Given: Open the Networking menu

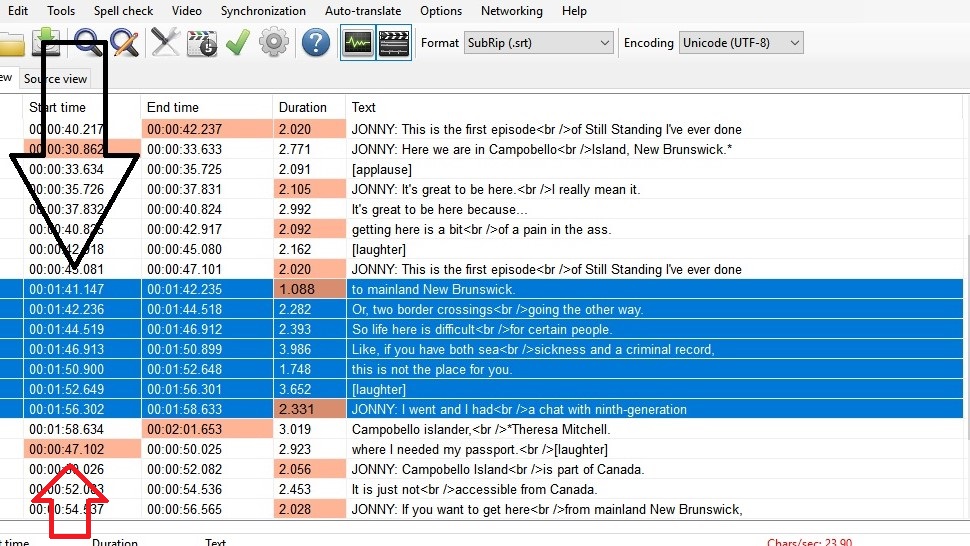Looking at the screenshot, I should 512,11.
